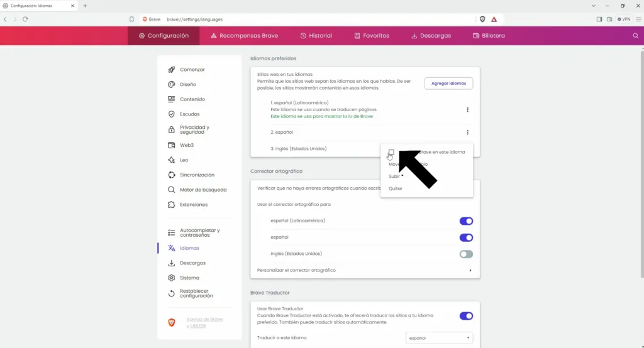The height and width of the screenshot is (348, 644).
Task: Click the settings search magnifier icon
Action: [x=635, y=36]
